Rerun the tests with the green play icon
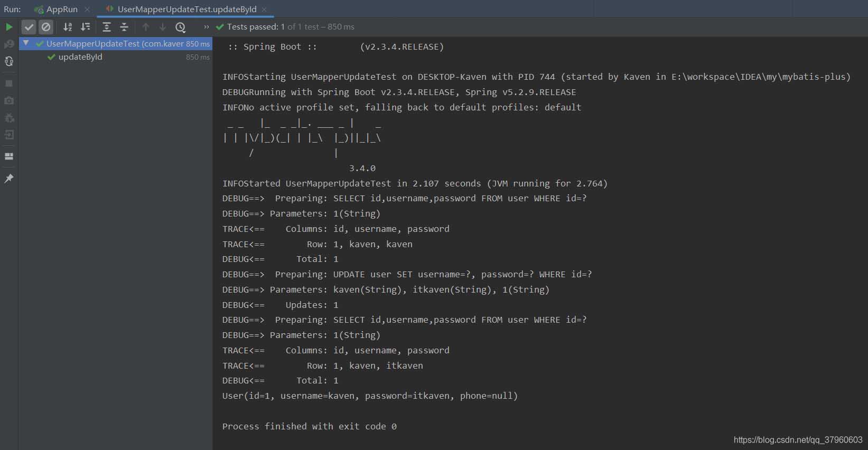Image resolution: width=868 pixels, height=450 pixels. coord(9,27)
